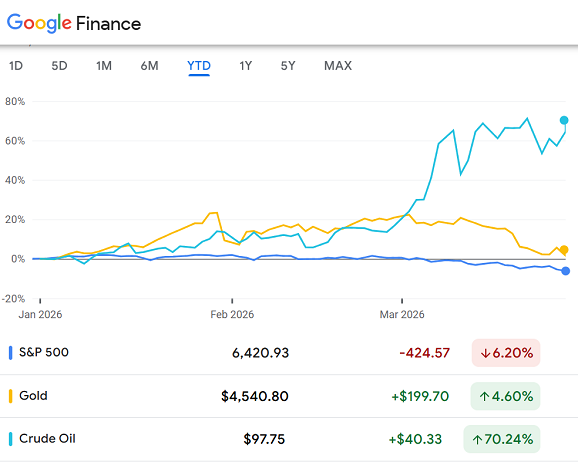Click the Gold price $4,540.80
Screen dimensions: 578x462
(x=255, y=396)
